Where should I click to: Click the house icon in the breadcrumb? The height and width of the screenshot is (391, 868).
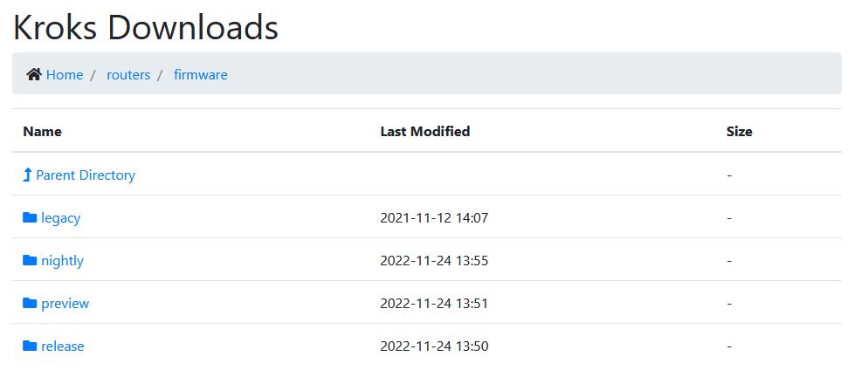pyautogui.click(x=34, y=75)
